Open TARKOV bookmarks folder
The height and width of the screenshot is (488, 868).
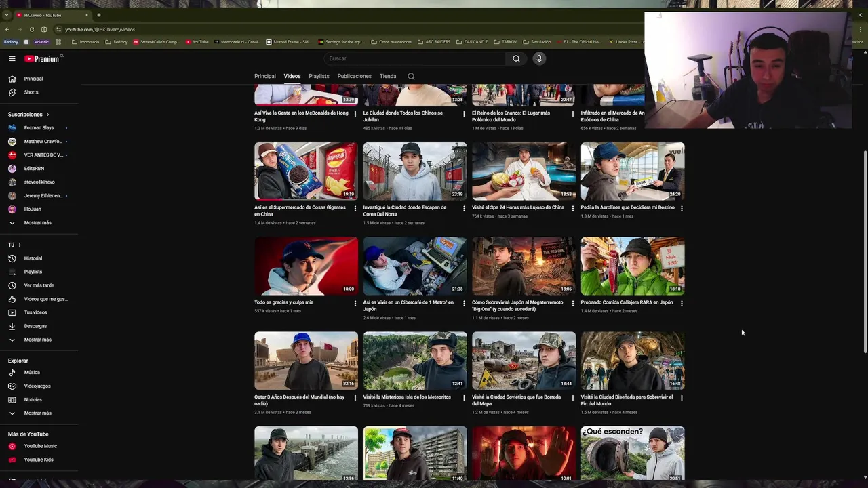505,42
